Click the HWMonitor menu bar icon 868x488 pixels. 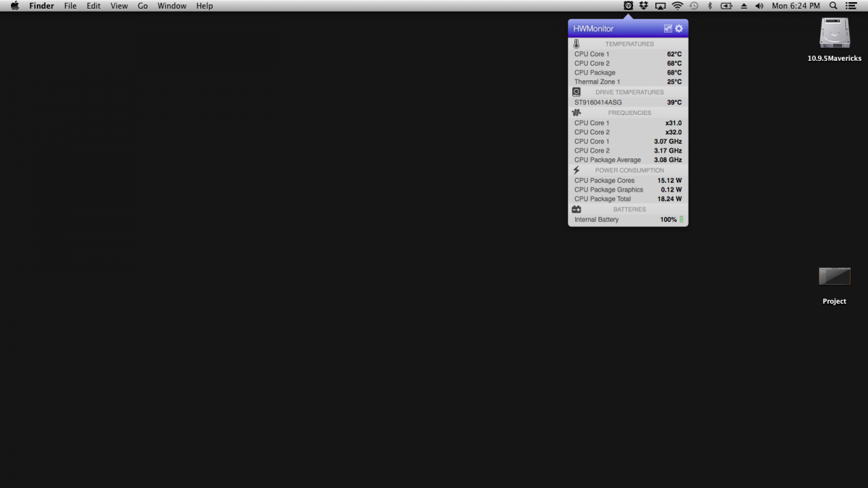coord(628,6)
